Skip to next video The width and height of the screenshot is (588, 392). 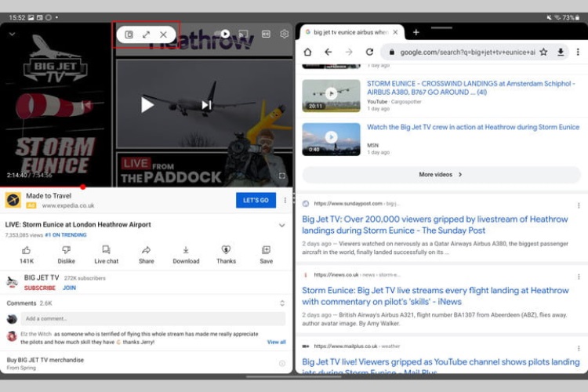(x=207, y=105)
